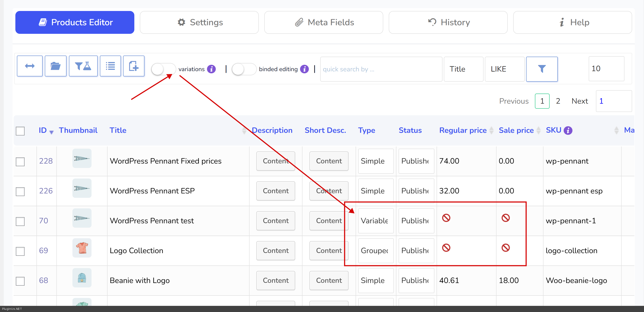Click the list columns toolbar icon

coord(110,66)
